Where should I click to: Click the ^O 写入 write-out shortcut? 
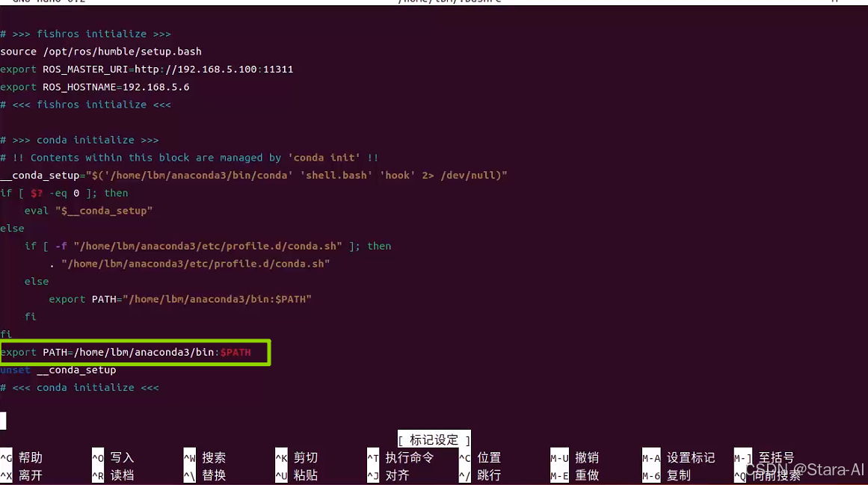tap(114, 458)
